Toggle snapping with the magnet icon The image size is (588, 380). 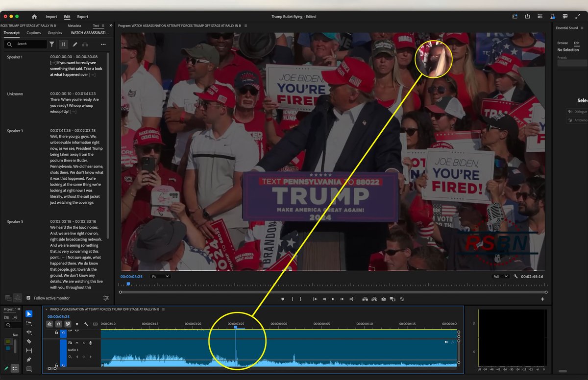(58, 324)
